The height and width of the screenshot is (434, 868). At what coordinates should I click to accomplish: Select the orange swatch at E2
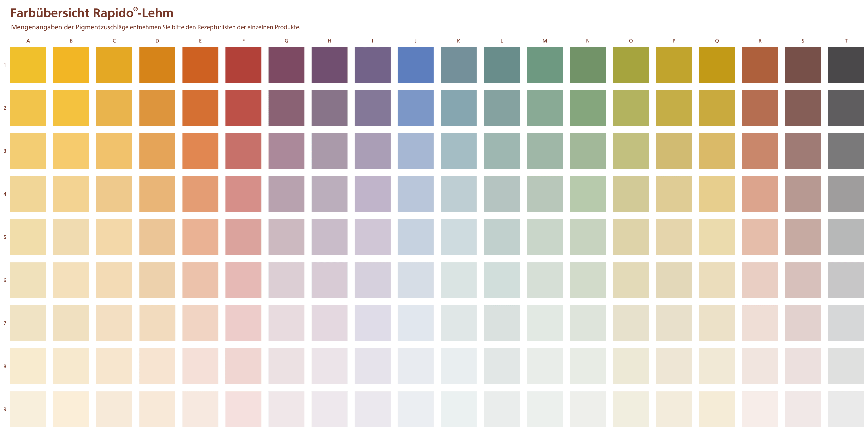pyautogui.click(x=200, y=108)
